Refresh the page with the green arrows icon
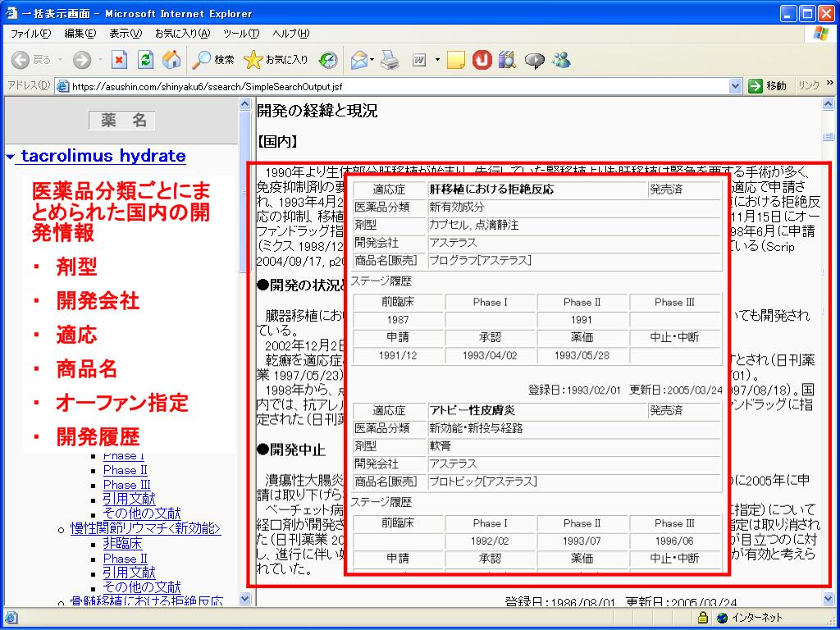 point(145,60)
